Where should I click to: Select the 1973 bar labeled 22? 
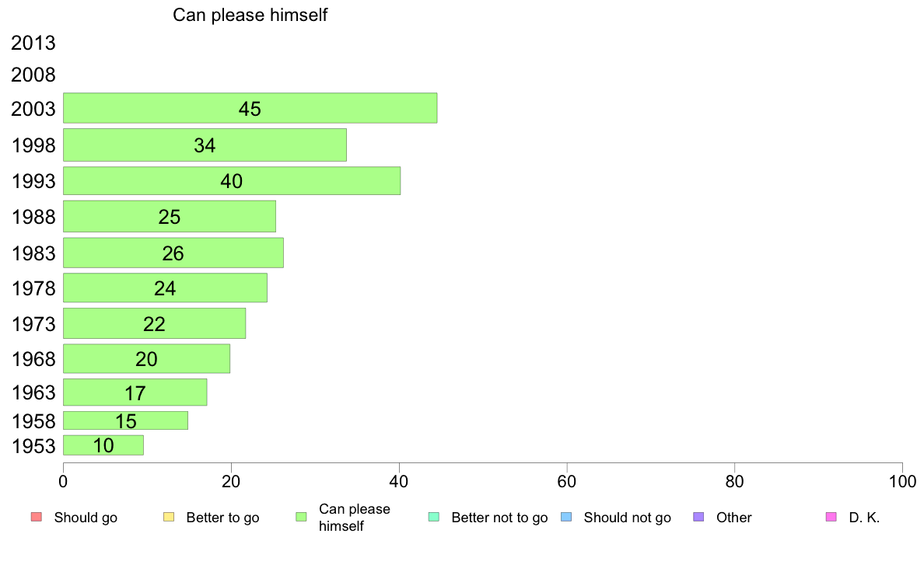click(155, 323)
